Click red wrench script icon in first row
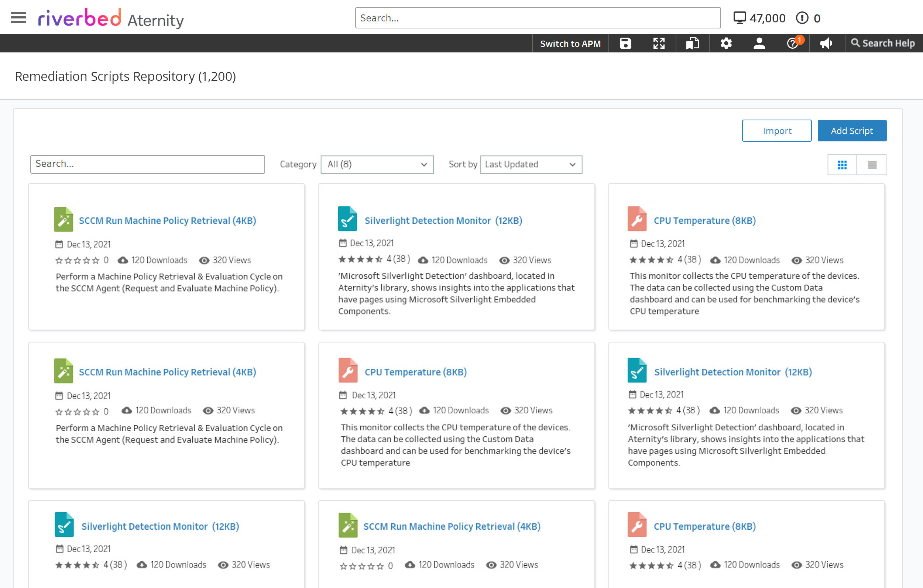923x588 pixels. [x=637, y=219]
